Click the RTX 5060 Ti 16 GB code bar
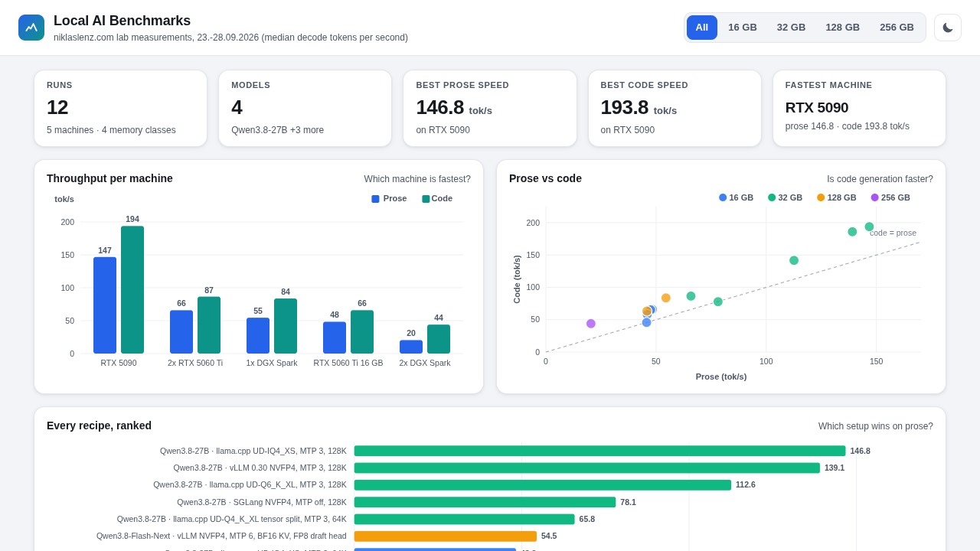The width and height of the screenshot is (980, 551). point(362,332)
